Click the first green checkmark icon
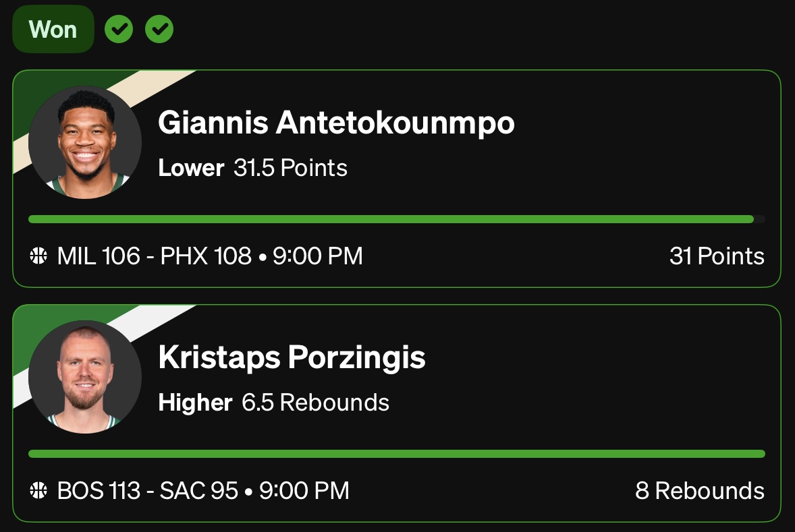This screenshot has width=795, height=532. coord(118,29)
